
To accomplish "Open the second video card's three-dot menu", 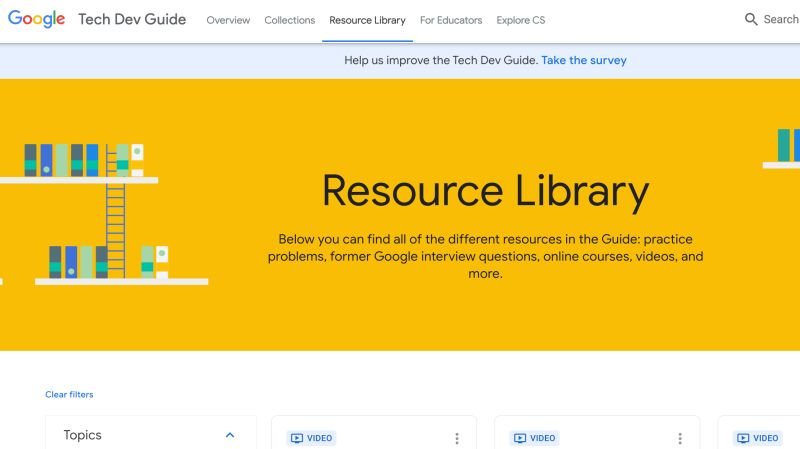I will [680, 438].
